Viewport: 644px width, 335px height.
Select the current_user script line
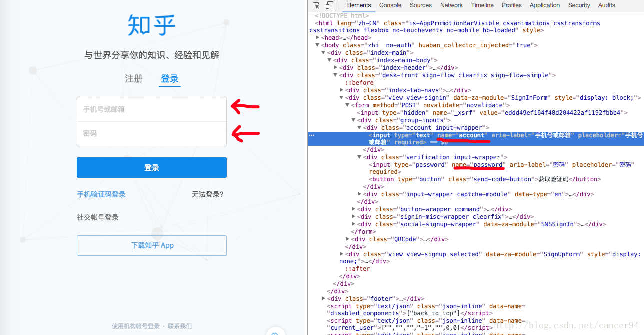[426, 324]
